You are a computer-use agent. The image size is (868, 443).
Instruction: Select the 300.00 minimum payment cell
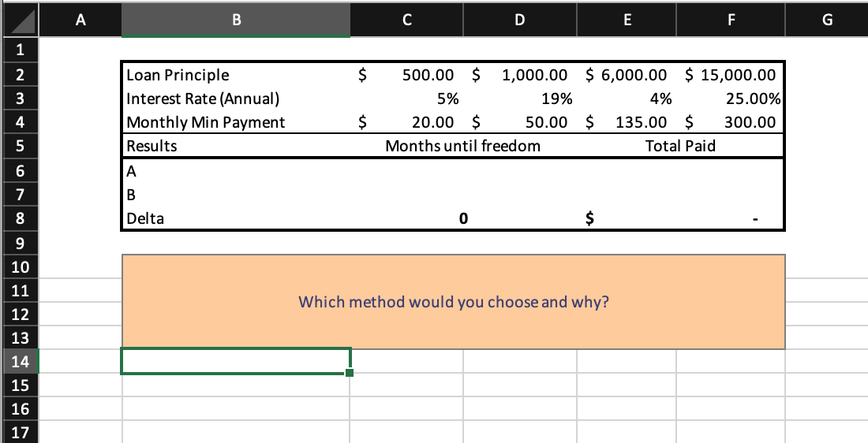point(731,122)
